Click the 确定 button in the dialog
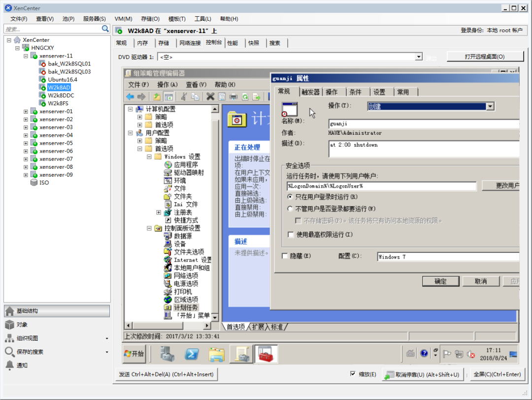Viewport: 532px width, 400px height. [x=440, y=281]
